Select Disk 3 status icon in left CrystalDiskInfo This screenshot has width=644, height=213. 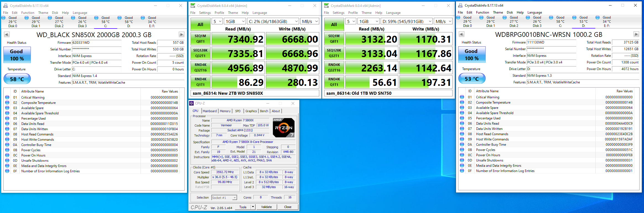[x=73, y=18]
